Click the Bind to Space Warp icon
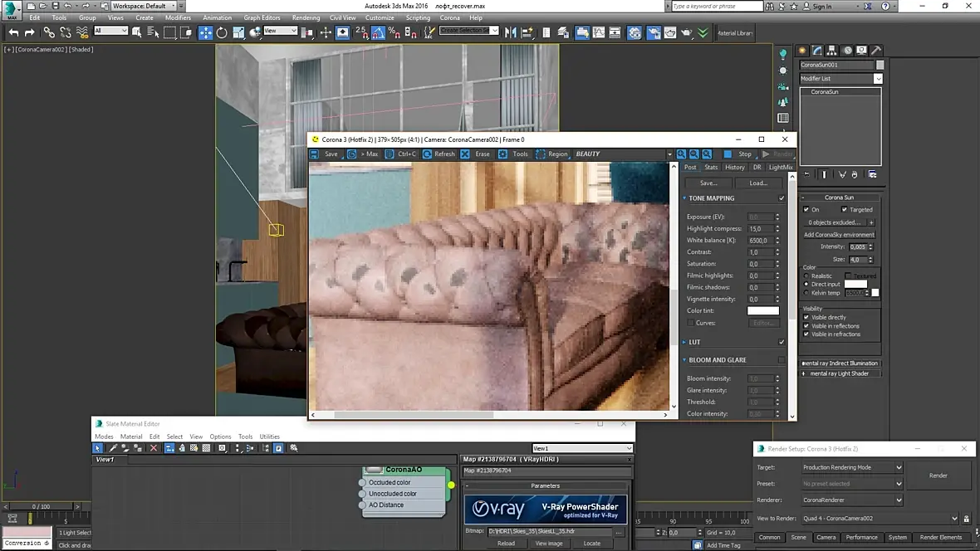 click(82, 32)
